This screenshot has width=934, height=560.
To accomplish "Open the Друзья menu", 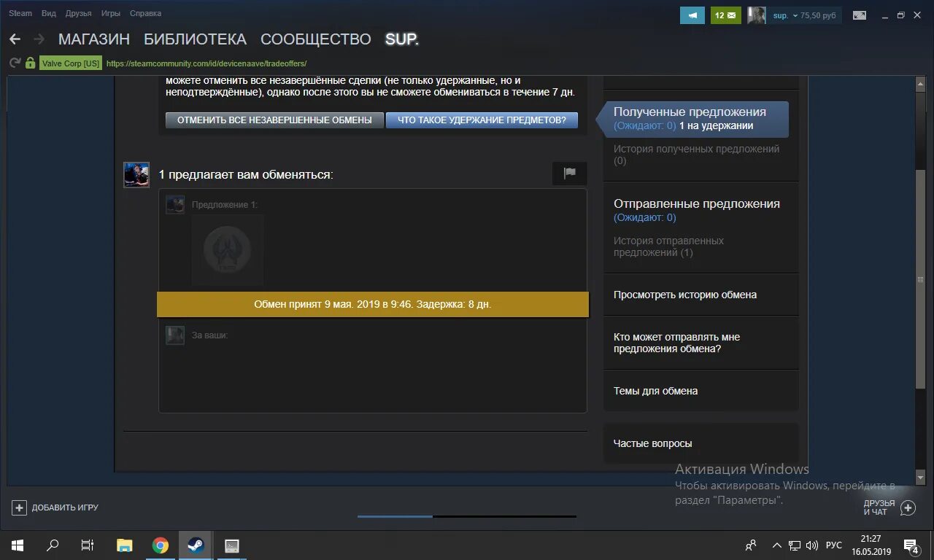I will point(78,13).
